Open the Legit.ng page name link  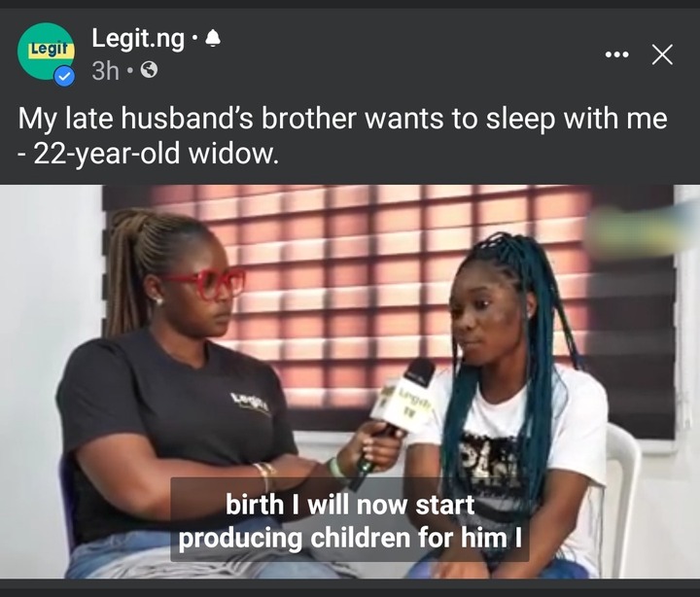coord(138,39)
